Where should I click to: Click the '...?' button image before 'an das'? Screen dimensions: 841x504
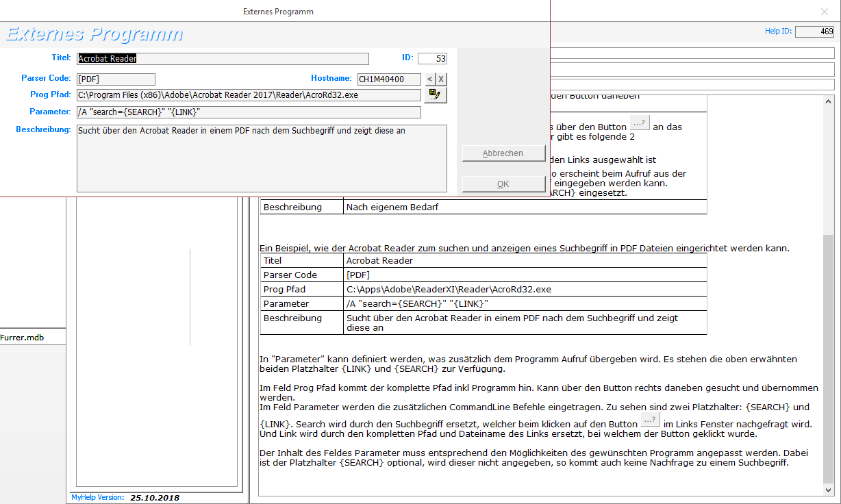click(x=639, y=124)
